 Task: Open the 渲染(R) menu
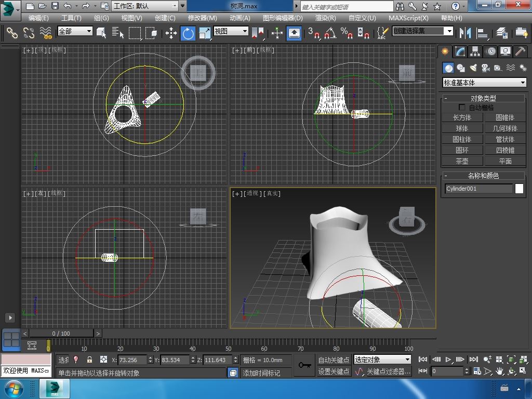(x=325, y=18)
